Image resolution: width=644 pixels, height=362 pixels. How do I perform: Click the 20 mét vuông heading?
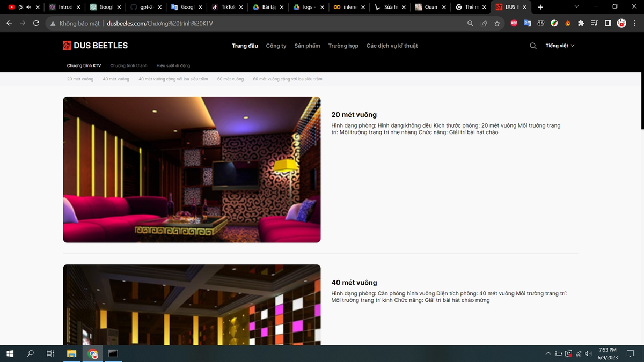pos(354,115)
